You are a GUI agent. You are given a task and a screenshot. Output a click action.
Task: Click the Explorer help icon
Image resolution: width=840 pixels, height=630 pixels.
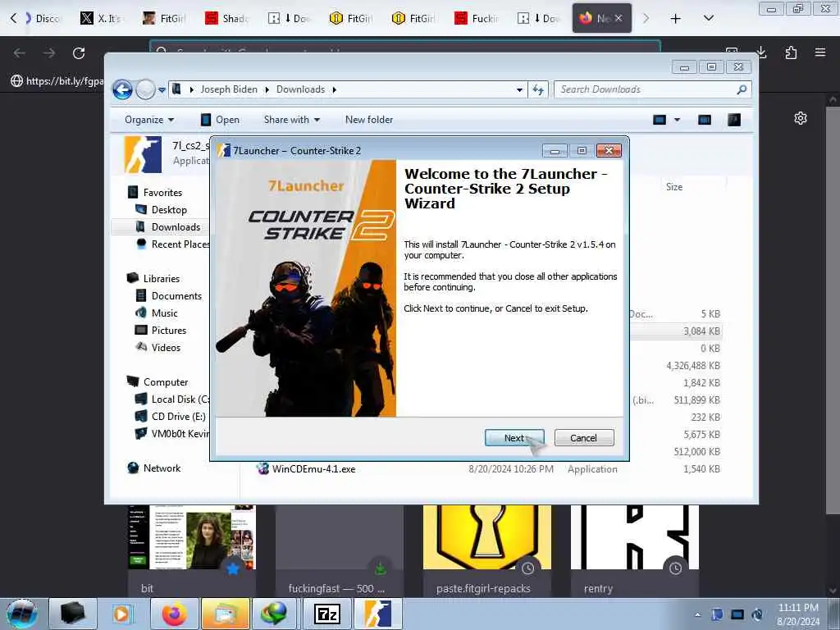click(x=734, y=120)
